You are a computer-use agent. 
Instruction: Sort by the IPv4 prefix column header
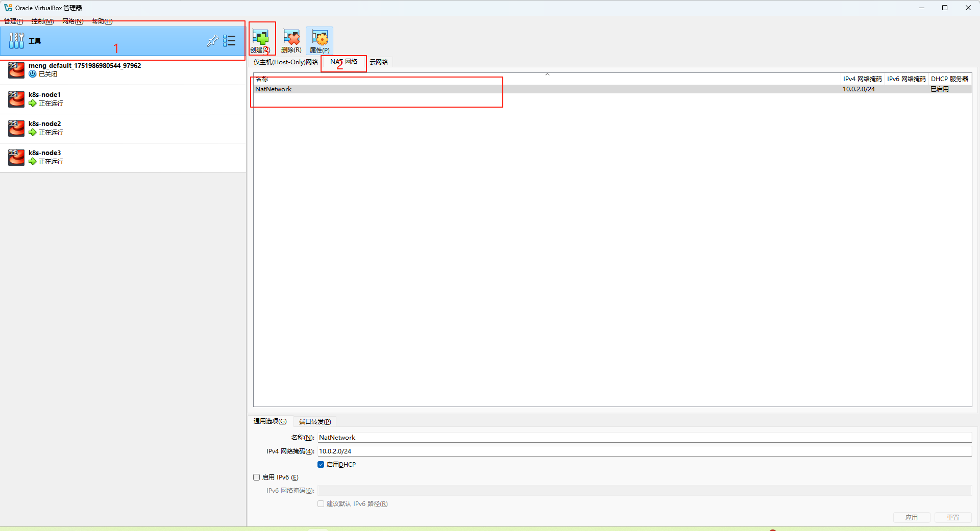[863, 79]
